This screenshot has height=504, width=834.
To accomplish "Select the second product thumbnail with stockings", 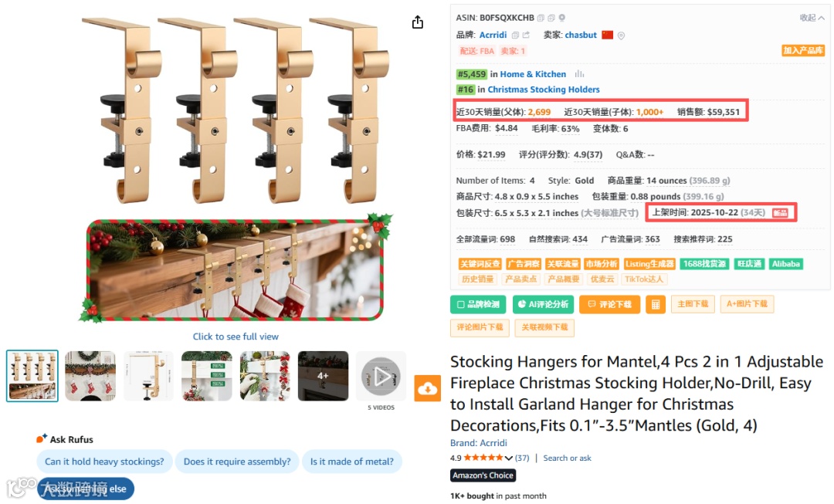I will 90,376.
